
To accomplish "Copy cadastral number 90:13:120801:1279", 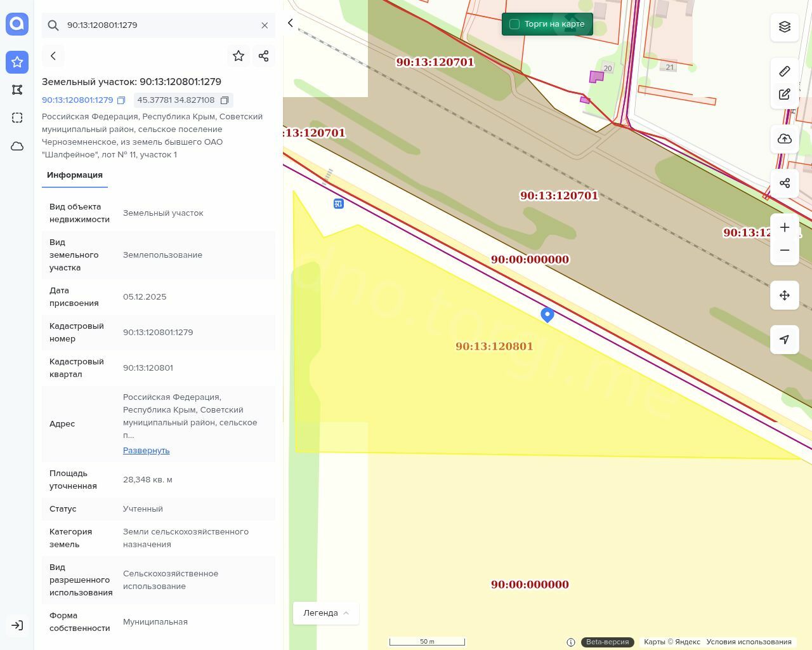I will coord(121,100).
